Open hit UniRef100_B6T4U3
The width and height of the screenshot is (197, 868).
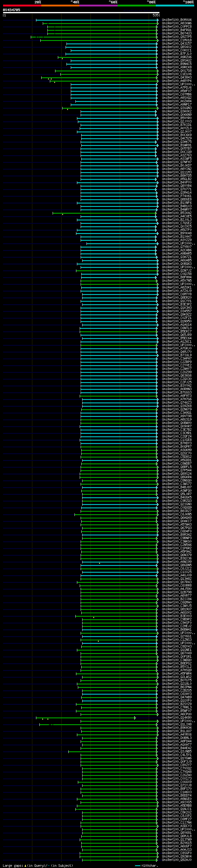(x=176, y=33)
